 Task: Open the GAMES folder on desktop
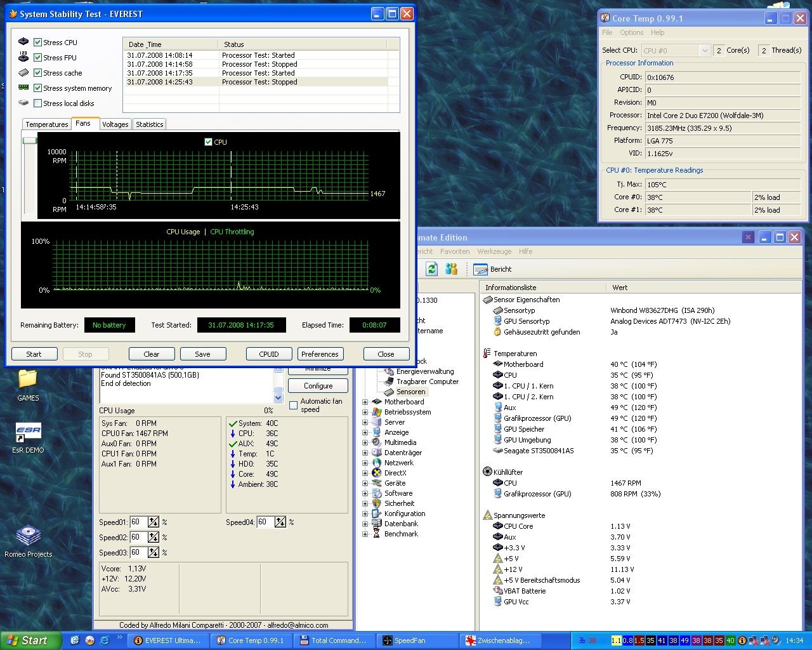(28, 380)
